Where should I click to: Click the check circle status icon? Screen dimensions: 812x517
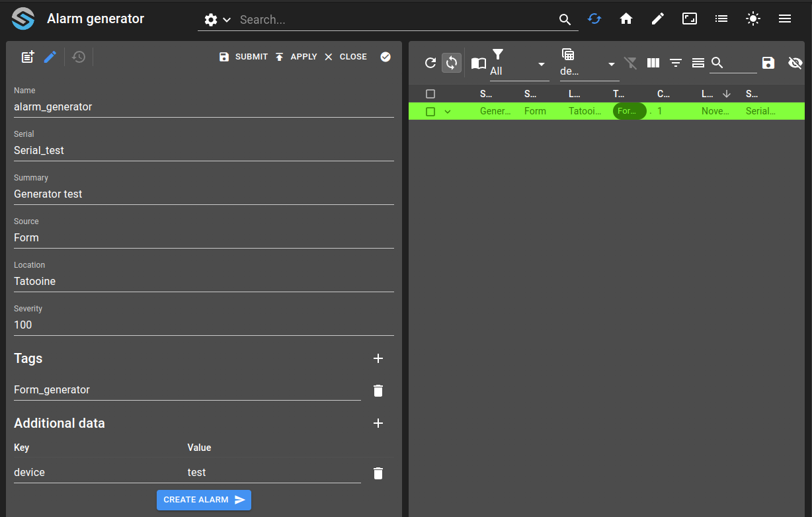pos(386,57)
